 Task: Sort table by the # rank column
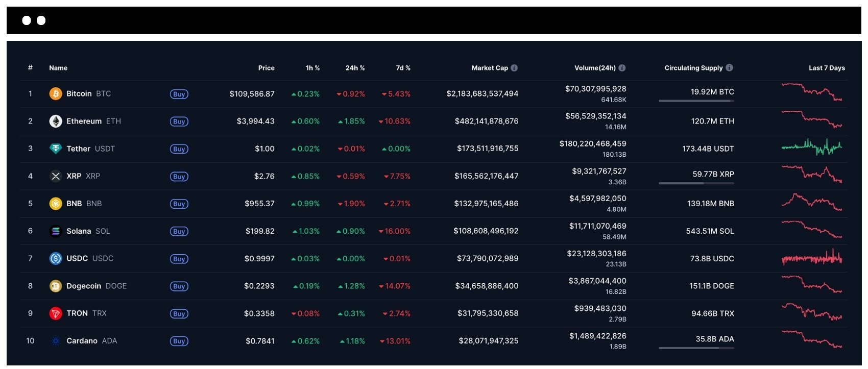tap(30, 68)
